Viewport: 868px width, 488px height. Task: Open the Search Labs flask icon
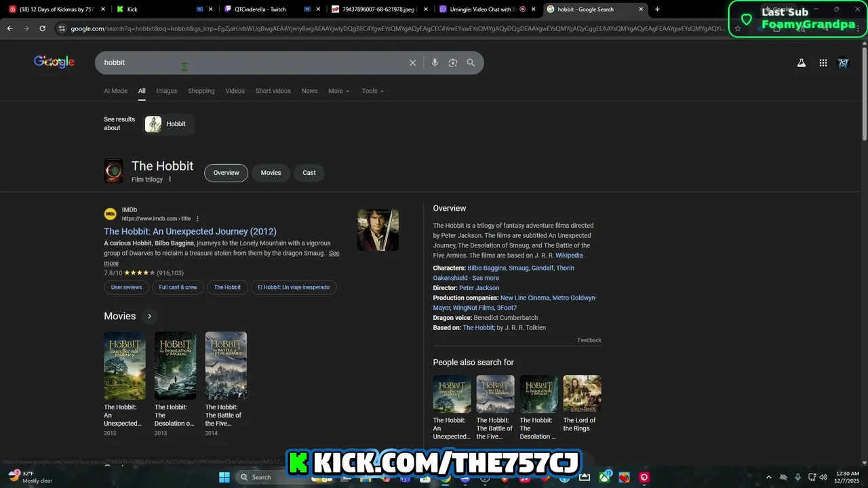pos(801,62)
